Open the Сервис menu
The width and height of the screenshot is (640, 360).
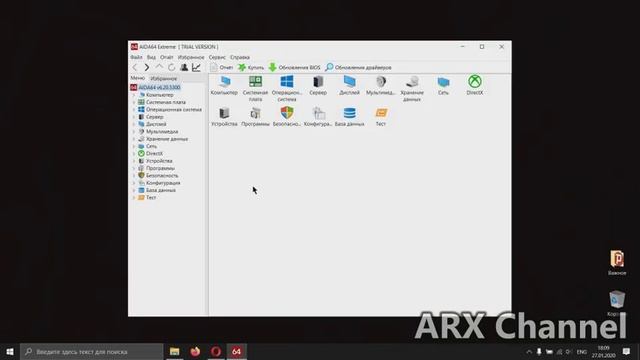click(x=217, y=57)
